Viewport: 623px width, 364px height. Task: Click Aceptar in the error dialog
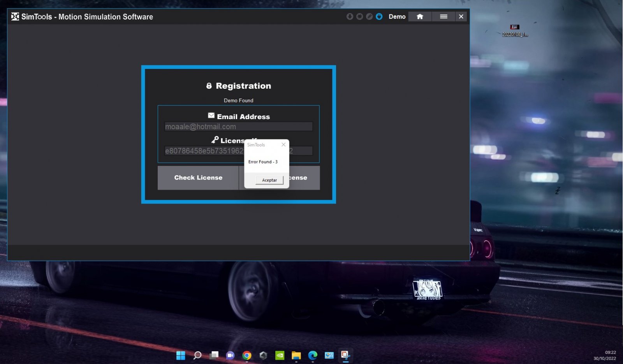[269, 180]
